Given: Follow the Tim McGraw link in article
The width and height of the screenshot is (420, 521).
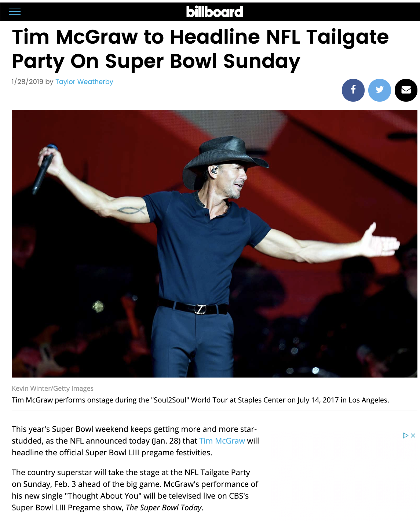Looking at the screenshot, I should click(x=222, y=441).
